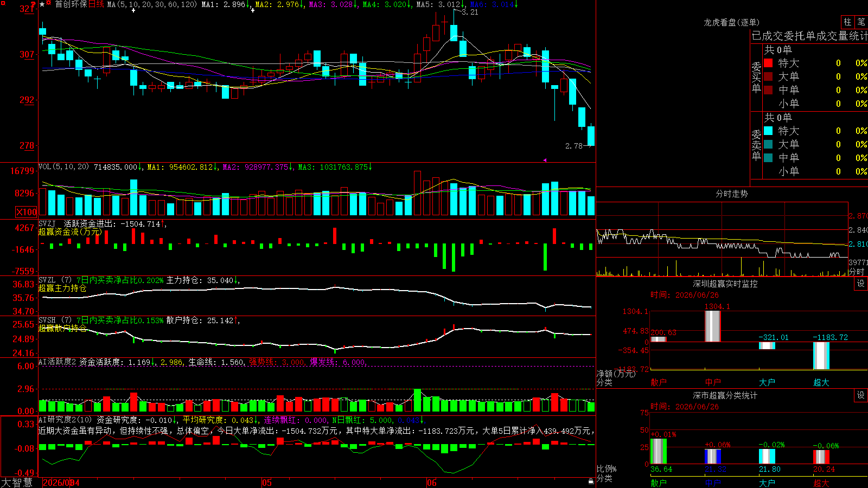The width and height of the screenshot is (868, 488).
Task: Click the MA(5,10,20,30,60,120) indicator label
Action: tap(152, 4)
